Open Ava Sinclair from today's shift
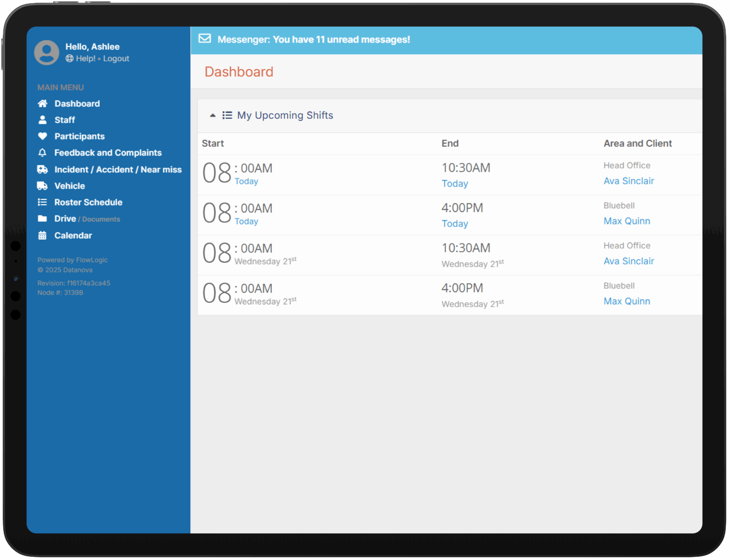729x560 pixels. click(628, 181)
